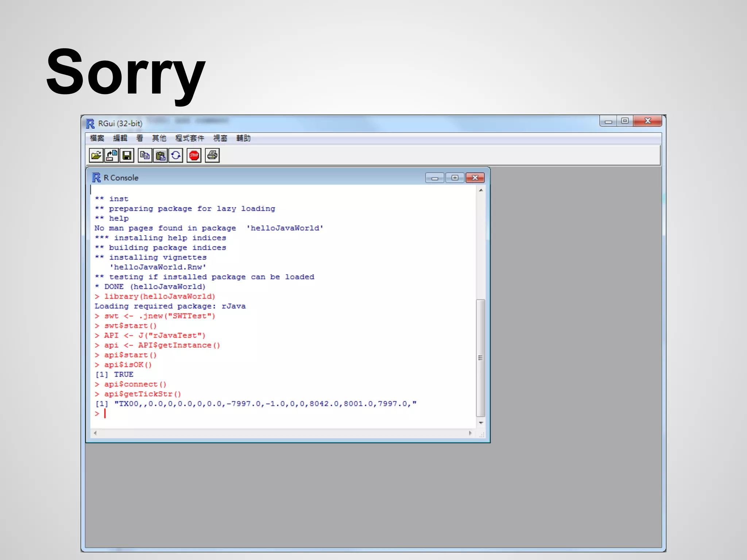747x560 pixels.
Task: Click the copy and paste refresh icon
Action: 176,156
